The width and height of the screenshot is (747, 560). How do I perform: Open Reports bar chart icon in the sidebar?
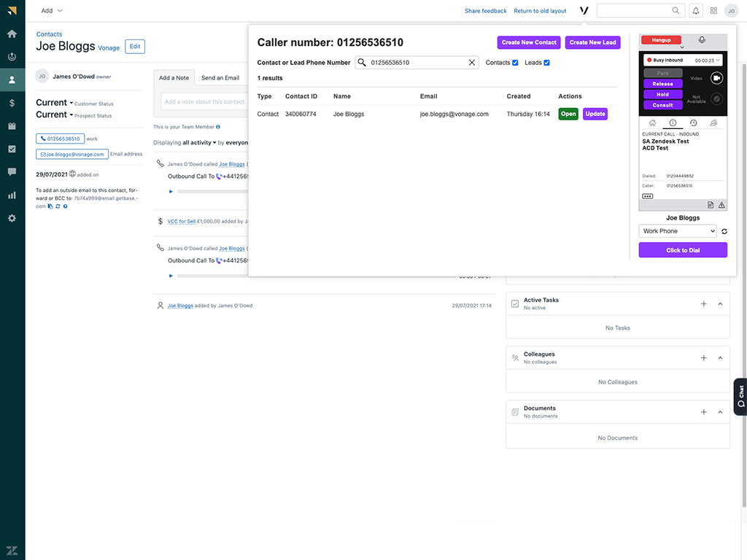click(12, 195)
